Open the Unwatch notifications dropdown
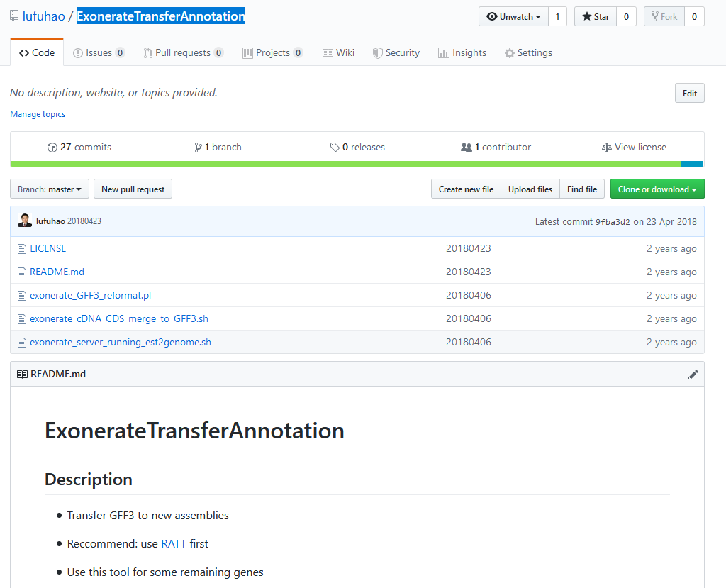 [513, 17]
